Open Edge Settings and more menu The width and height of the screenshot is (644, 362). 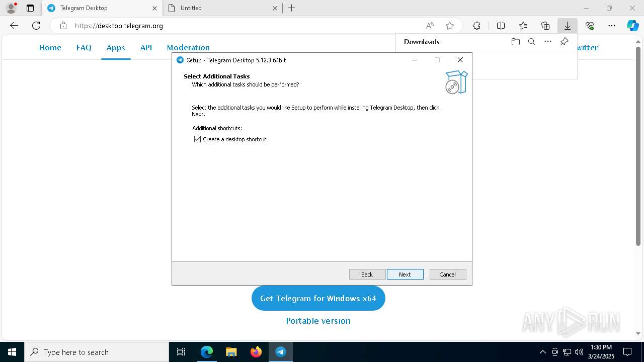(612, 26)
